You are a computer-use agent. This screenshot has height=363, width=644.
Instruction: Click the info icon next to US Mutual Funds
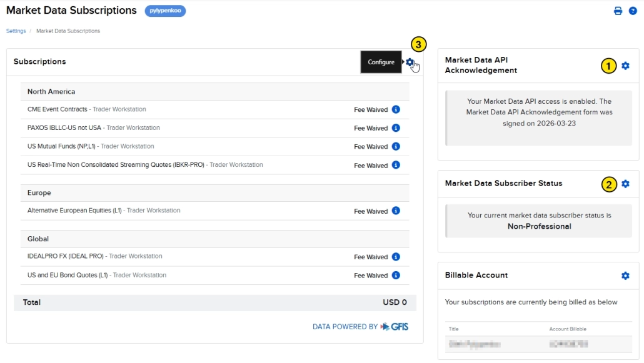tap(395, 146)
